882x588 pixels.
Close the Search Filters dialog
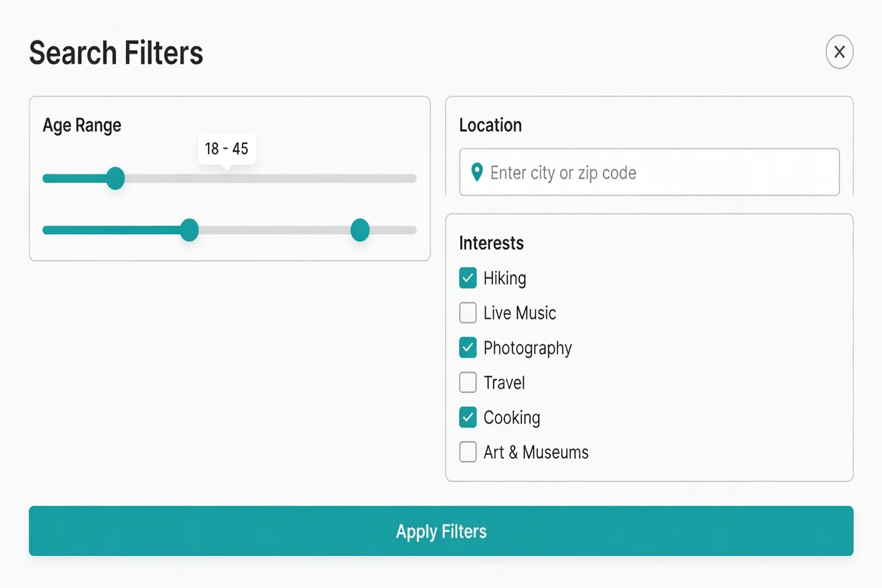[839, 52]
